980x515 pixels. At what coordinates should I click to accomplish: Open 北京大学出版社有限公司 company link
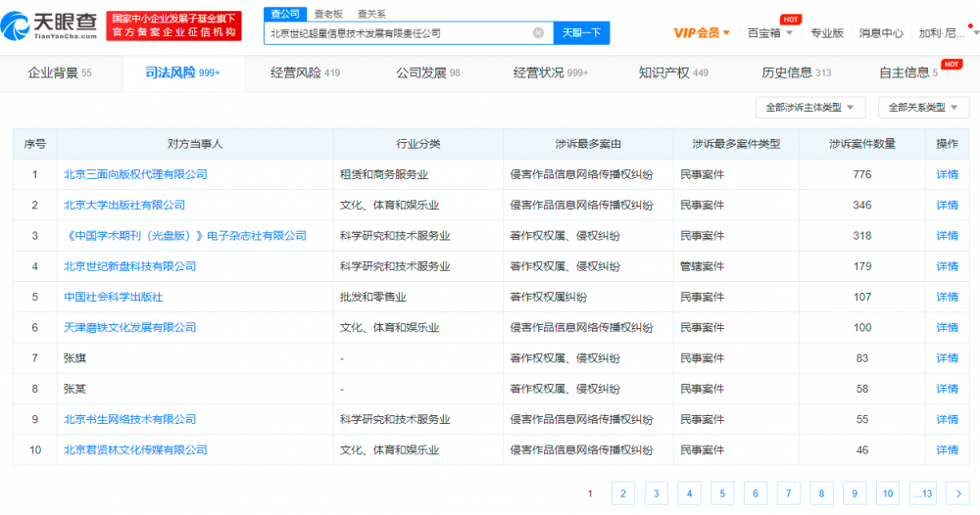tap(124, 206)
